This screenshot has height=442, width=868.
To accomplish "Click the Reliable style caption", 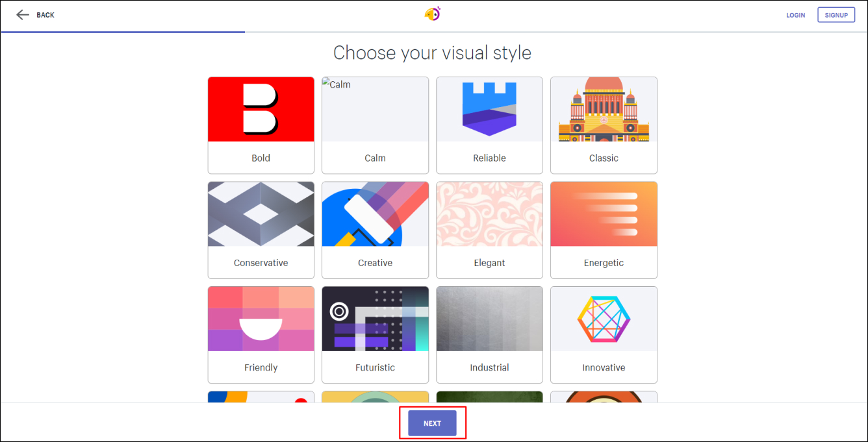I will tap(489, 158).
